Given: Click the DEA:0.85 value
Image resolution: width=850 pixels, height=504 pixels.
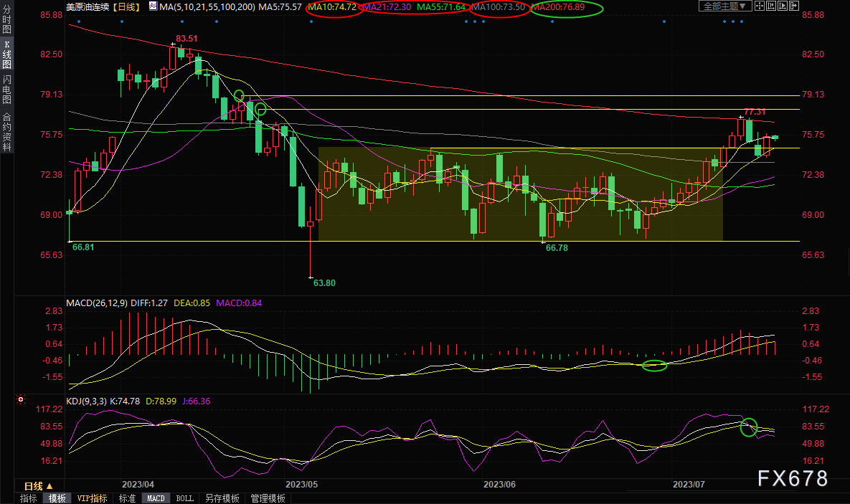Looking at the screenshot, I should [192, 303].
